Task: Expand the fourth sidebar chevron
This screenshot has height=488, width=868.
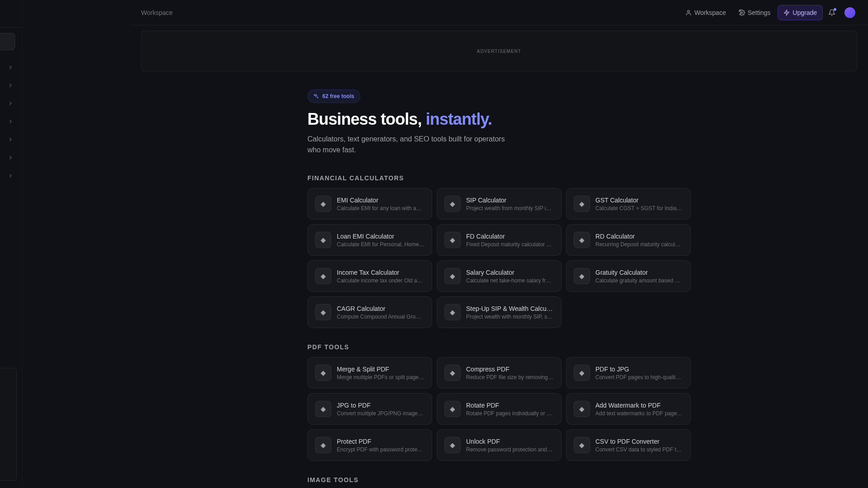Action: pyautogui.click(x=10, y=122)
